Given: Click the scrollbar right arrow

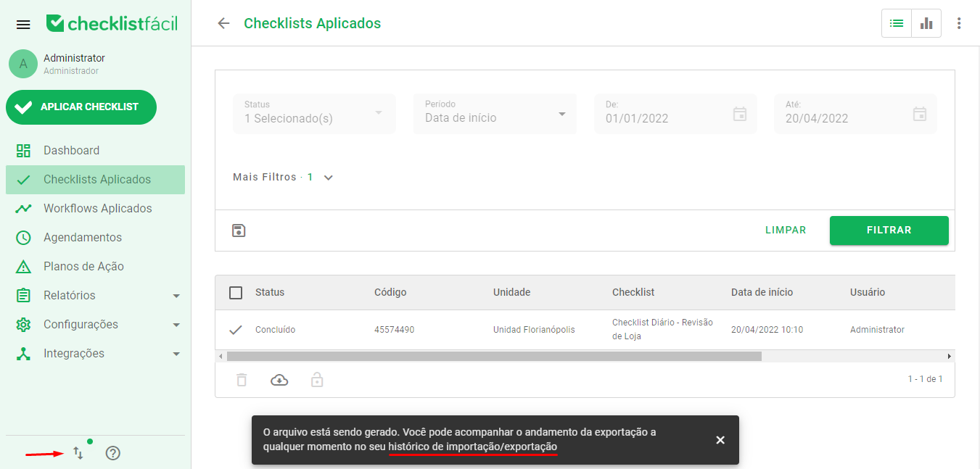Looking at the screenshot, I should (949, 357).
